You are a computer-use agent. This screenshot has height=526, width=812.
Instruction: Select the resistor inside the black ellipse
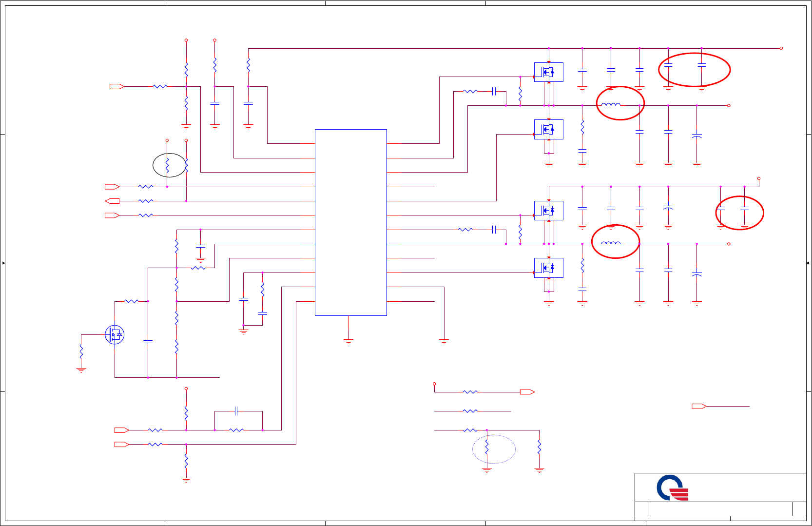pos(167,165)
